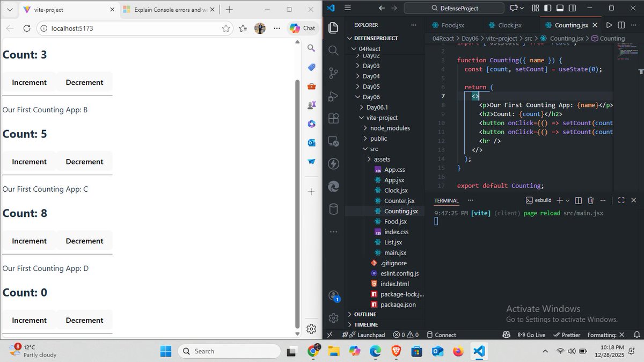Image resolution: width=644 pixels, height=362 pixels.
Task: Click Increment under Count: 8
Action: coord(30,241)
